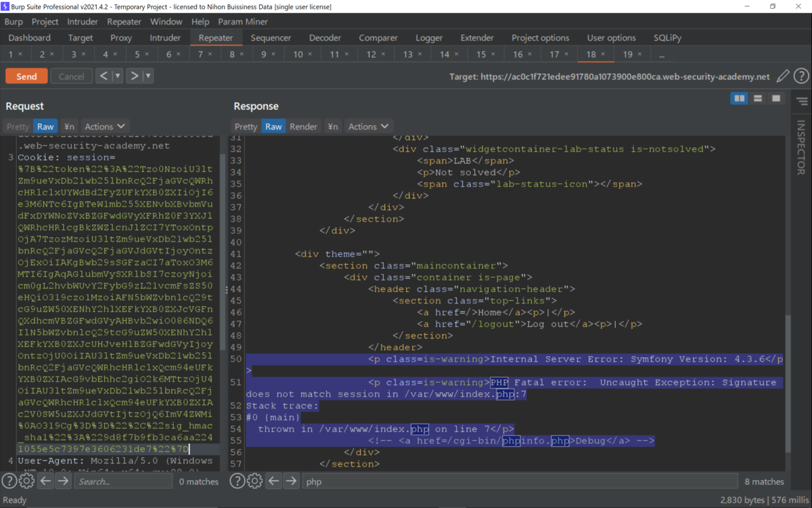The height and width of the screenshot is (508, 812).
Task: Switch to top/bottom split layout icon
Action: (x=758, y=99)
